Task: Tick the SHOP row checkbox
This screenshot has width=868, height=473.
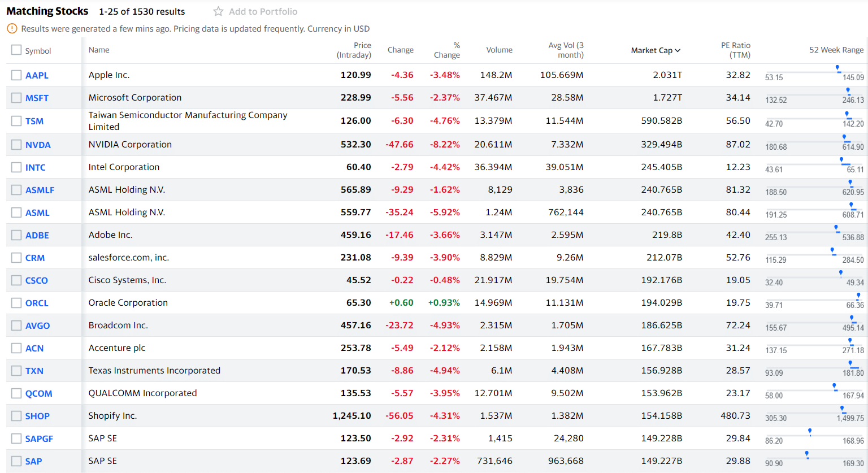Action: [16, 416]
